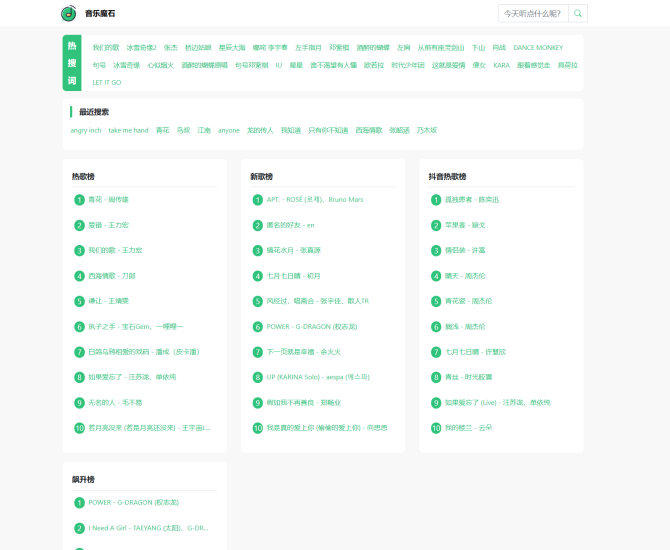Select hot keyword DANCE MONKEY
Image resolution: width=670 pixels, height=550 pixels.
click(x=537, y=47)
